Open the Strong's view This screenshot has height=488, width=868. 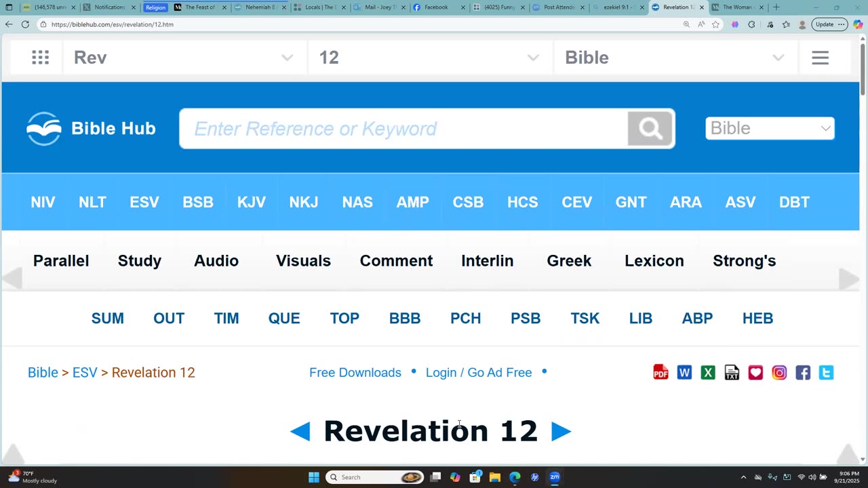coord(744,261)
